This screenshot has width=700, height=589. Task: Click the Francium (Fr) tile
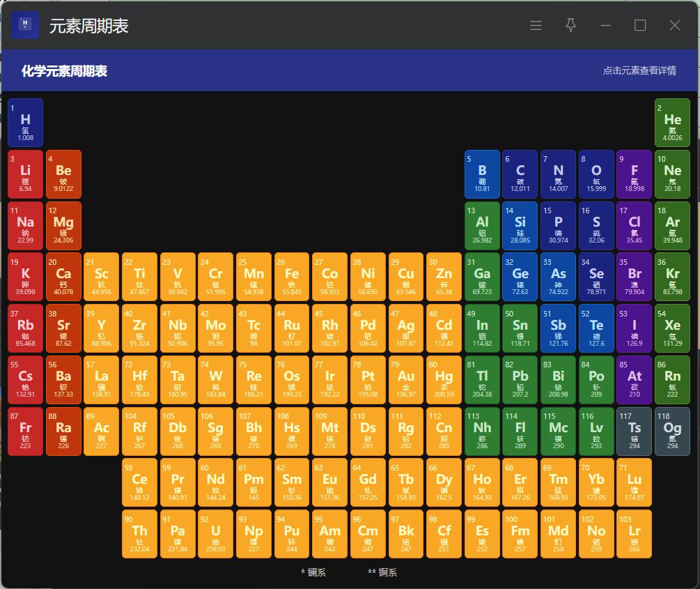pyautogui.click(x=26, y=431)
